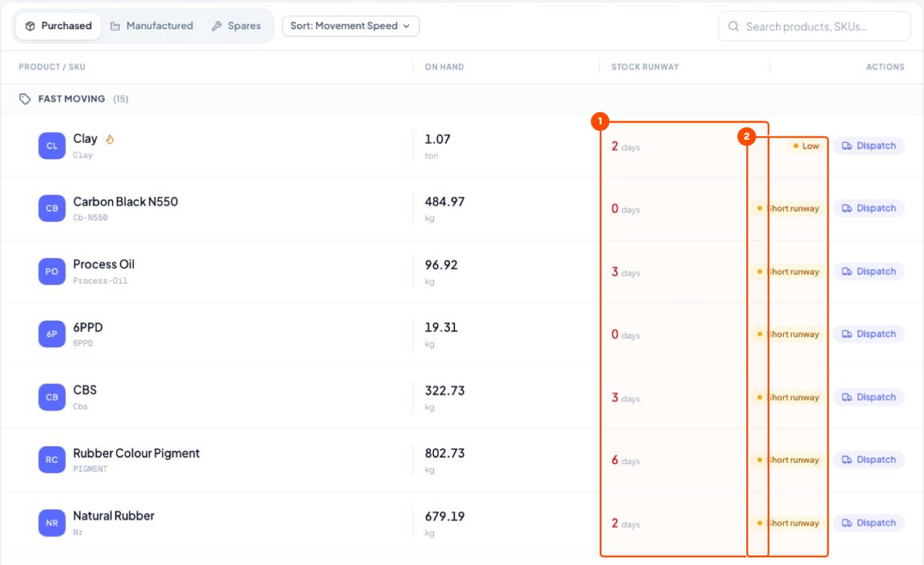Click the Process-Oil SKU label
Screen dimensions: 924x565
click(x=100, y=281)
